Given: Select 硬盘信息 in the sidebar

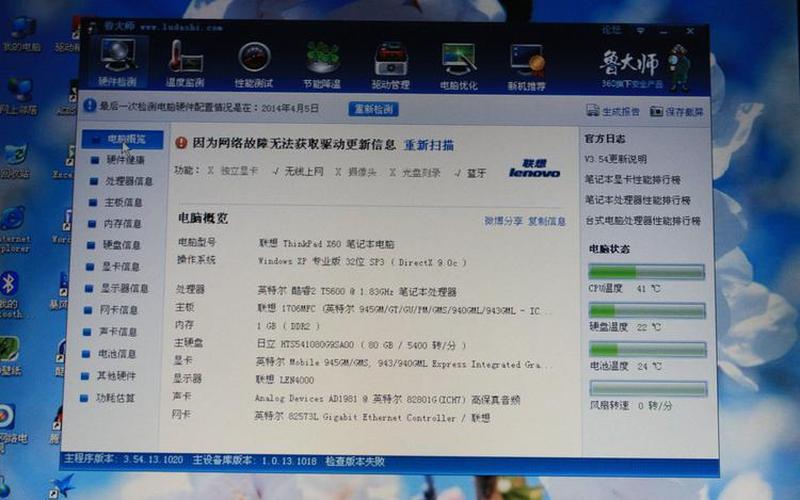Looking at the screenshot, I should point(113,245).
